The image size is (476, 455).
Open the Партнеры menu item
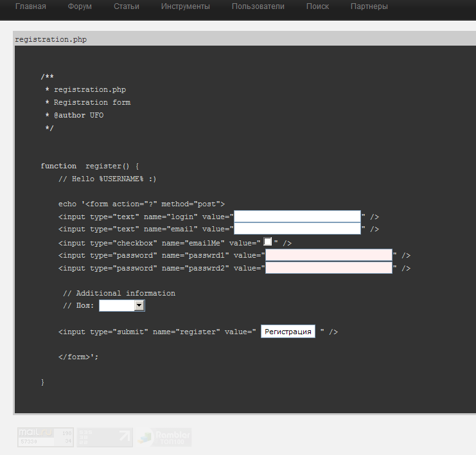[x=369, y=6]
